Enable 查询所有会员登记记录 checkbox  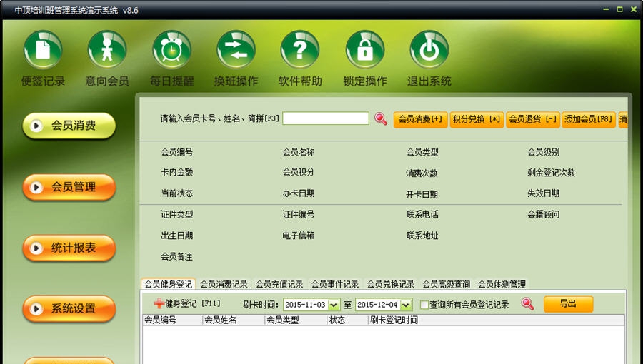[424, 305]
